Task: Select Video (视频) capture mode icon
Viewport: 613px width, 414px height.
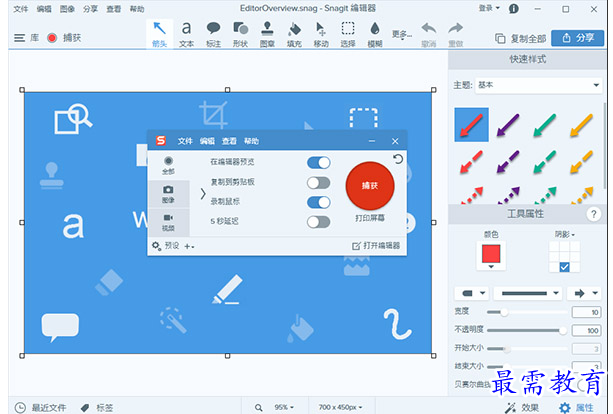Action: (168, 222)
